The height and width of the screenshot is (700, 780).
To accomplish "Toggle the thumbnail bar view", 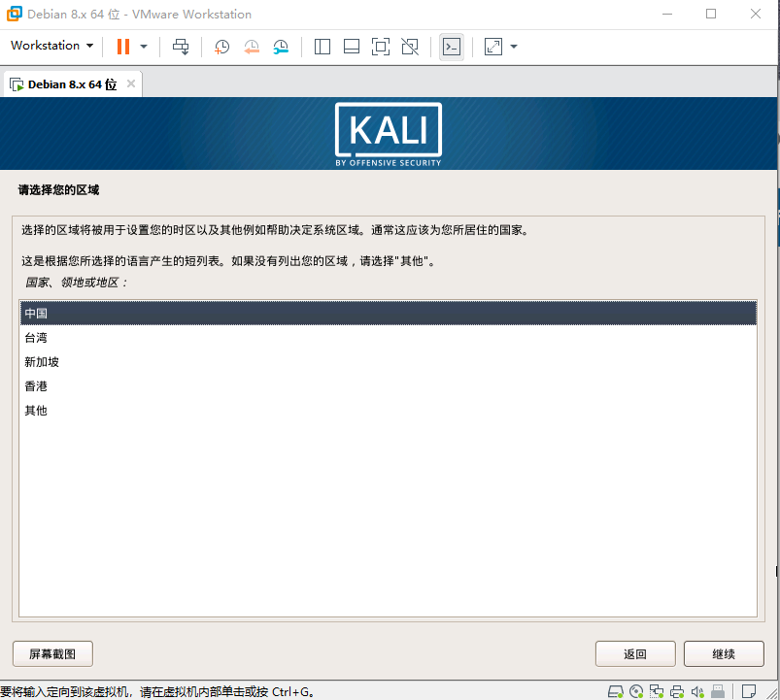I will [x=352, y=47].
